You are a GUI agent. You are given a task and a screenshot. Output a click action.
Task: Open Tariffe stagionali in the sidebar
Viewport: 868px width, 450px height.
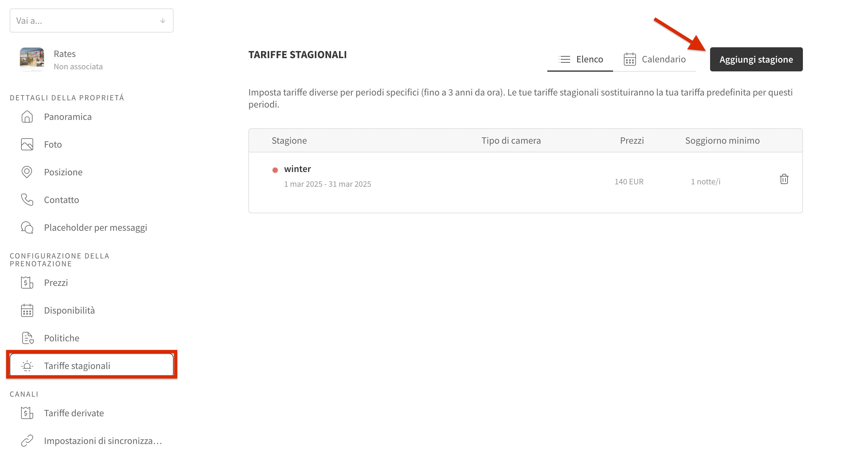click(x=77, y=365)
